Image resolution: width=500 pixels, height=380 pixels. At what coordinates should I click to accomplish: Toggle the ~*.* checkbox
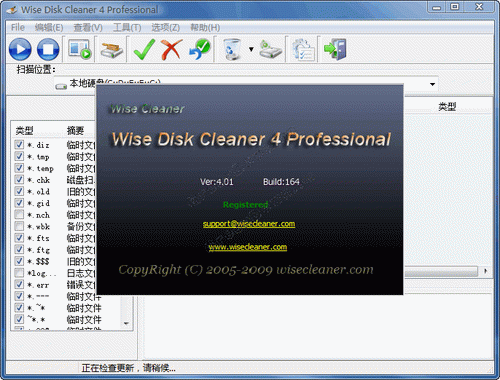(x=19, y=319)
